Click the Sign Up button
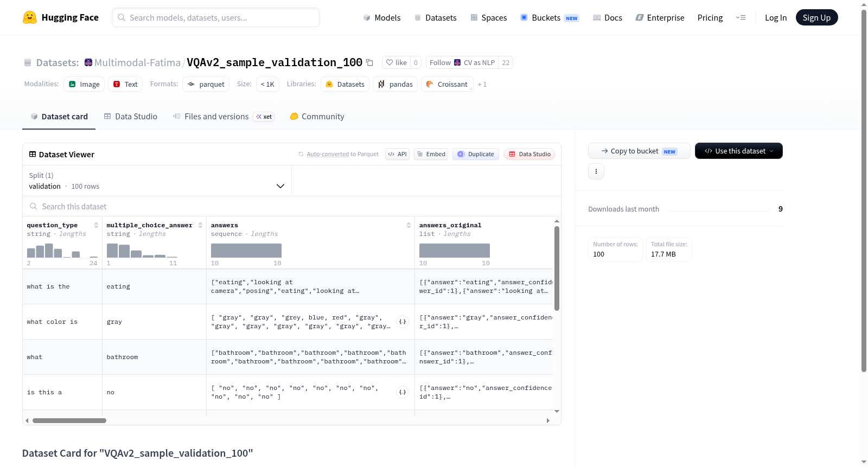868x467 pixels. [x=817, y=17]
